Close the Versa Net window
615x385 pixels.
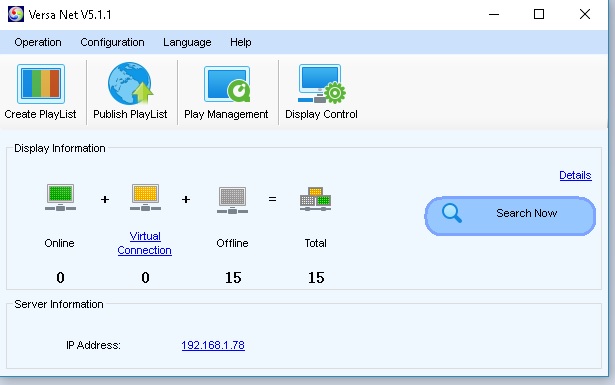tap(585, 15)
